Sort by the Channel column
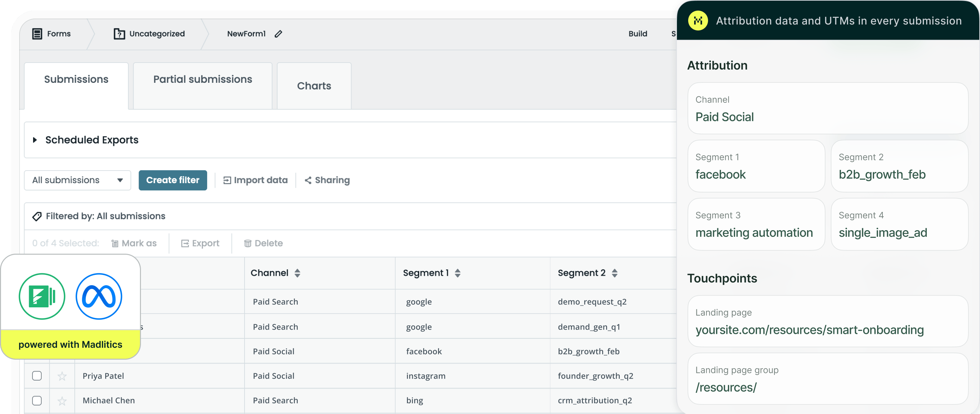Viewport: 980px width, 414px height. (297, 273)
